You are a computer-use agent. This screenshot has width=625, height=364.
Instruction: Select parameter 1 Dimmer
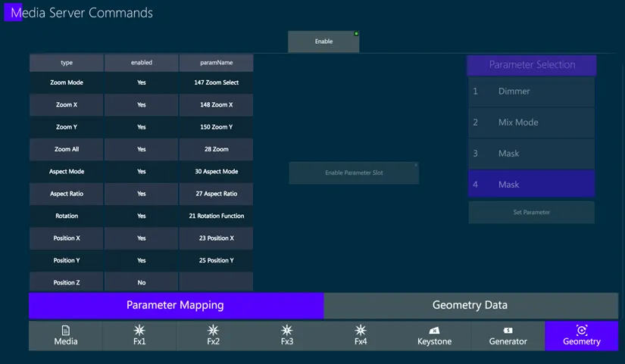click(x=531, y=92)
